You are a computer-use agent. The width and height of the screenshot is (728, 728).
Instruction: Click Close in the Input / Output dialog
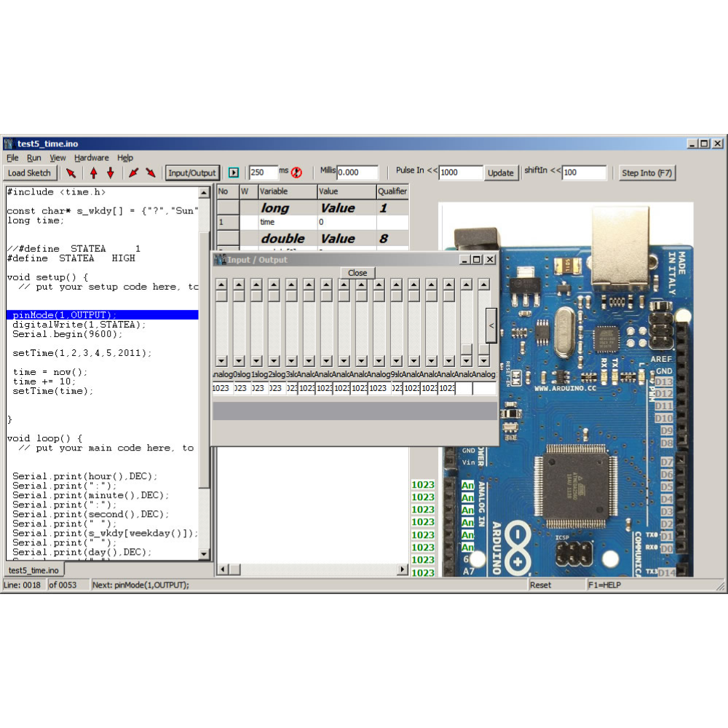(357, 273)
